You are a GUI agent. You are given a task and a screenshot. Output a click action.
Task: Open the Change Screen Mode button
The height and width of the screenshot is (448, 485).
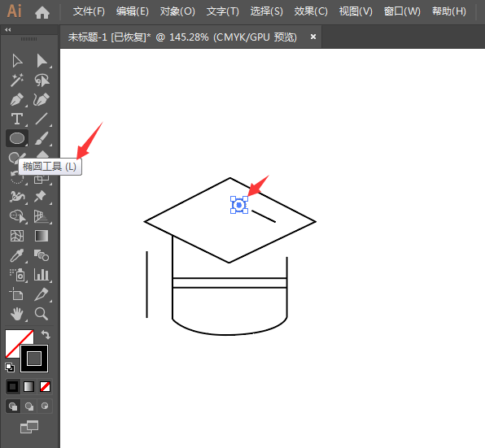coord(29,428)
